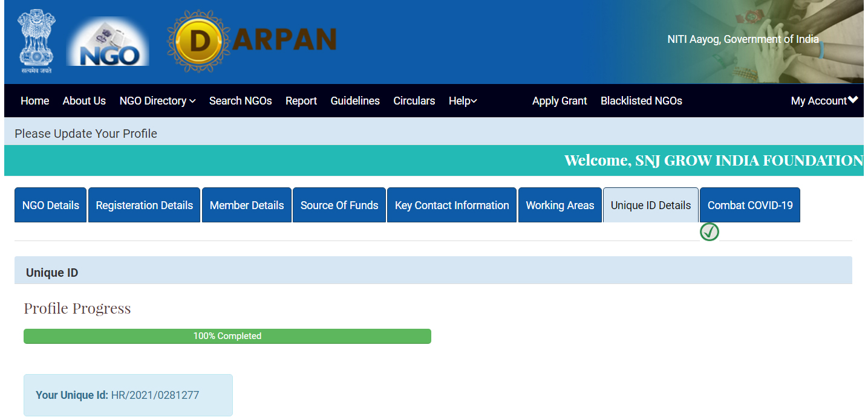
Task: Select the Unique ID Details tab
Action: tap(651, 205)
